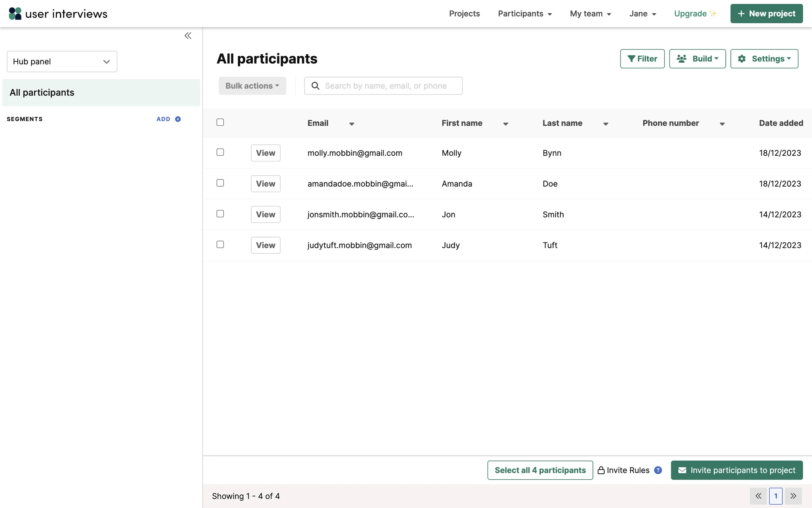812x508 pixels.
Task: Go to first page with double-left arrow
Action: pyautogui.click(x=758, y=496)
